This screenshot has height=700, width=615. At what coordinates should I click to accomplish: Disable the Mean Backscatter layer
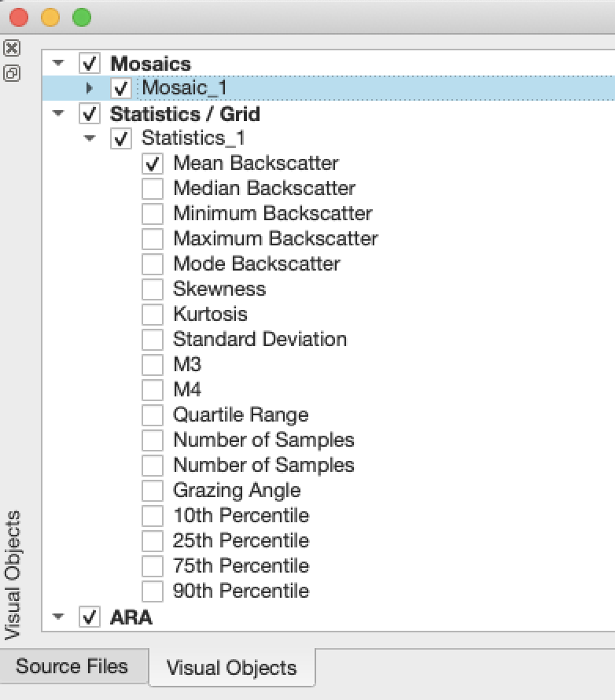coord(153,164)
